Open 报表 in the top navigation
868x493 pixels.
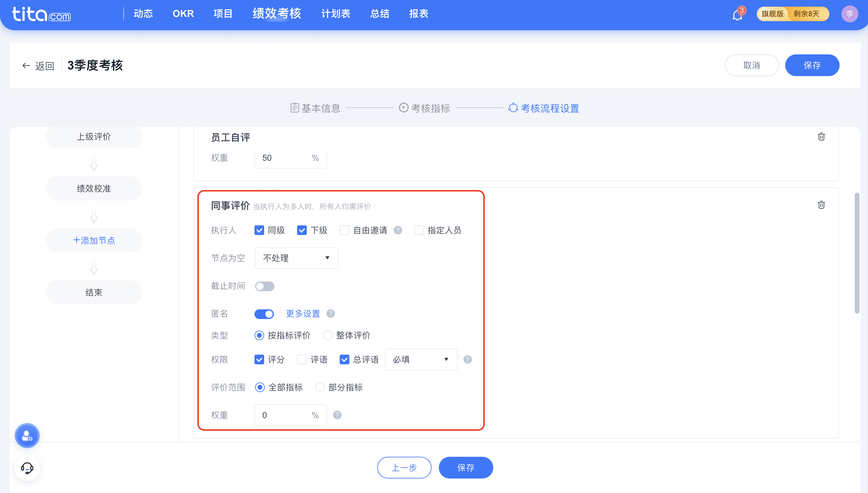click(x=419, y=14)
